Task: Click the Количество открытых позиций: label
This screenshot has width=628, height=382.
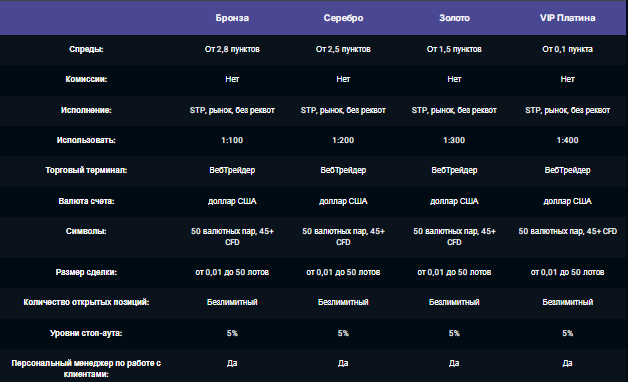Action: coord(86,302)
